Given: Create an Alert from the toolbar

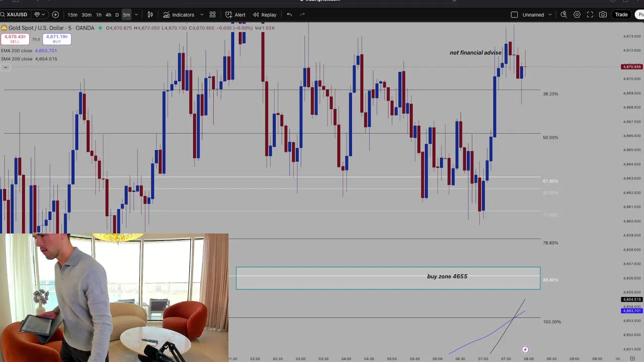Looking at the screenshot, I should (x=235, y=15).
